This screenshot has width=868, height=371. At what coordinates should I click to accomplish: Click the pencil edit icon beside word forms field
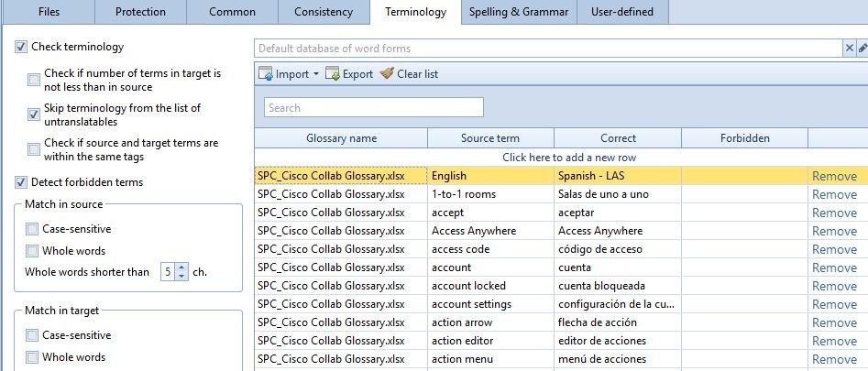click(863, 49)
